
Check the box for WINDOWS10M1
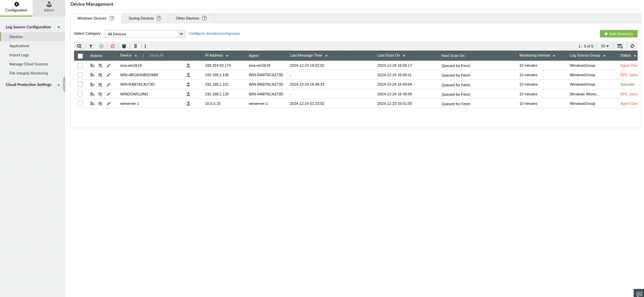tap(80, 94)
